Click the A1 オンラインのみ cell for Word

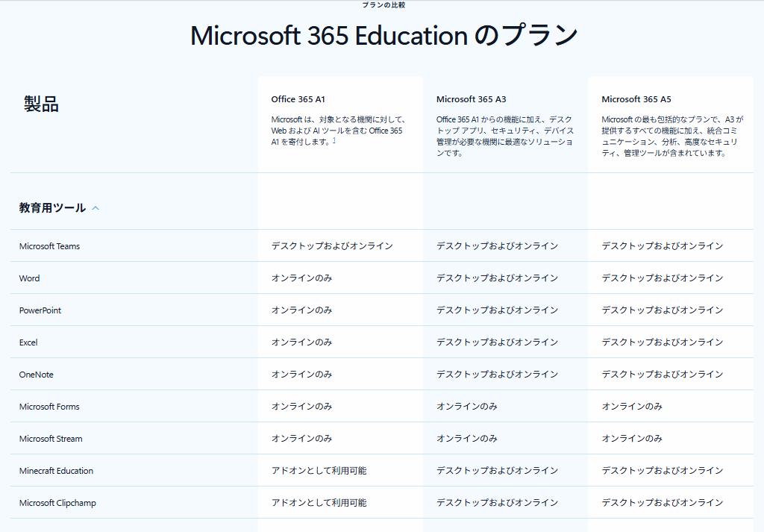pos(301,278)
